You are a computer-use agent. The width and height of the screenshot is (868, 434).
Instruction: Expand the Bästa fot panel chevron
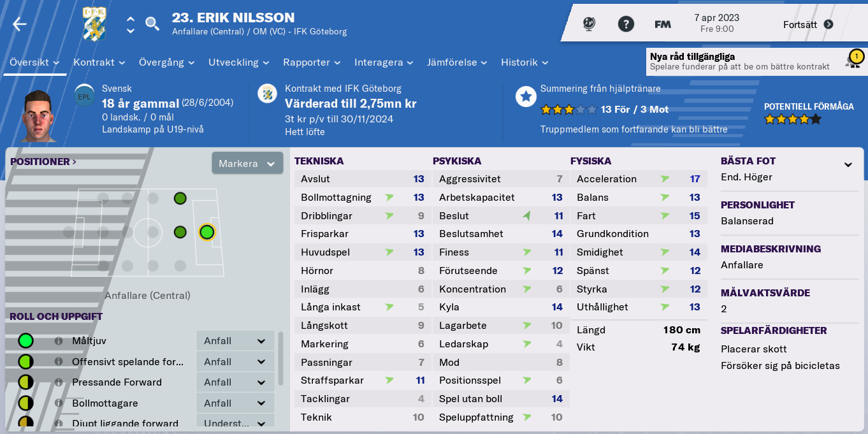[x=848, y=164]
